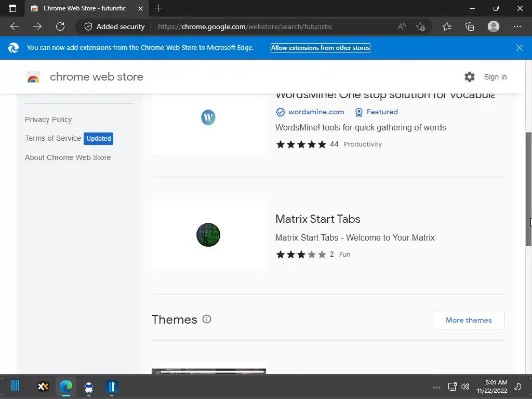This screenshot has height=399, width=532.
Task: Click the address bar URL field
Action: (245, 26)
